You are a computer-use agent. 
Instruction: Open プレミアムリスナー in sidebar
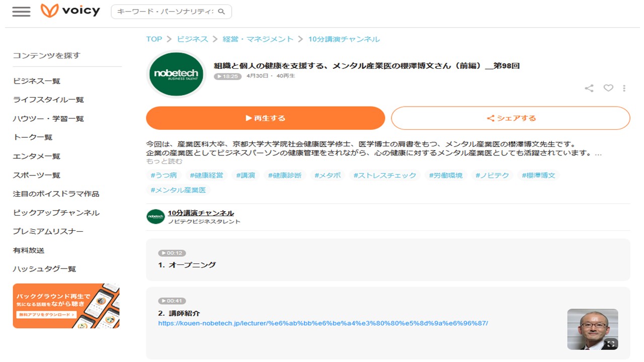(48, 231)
